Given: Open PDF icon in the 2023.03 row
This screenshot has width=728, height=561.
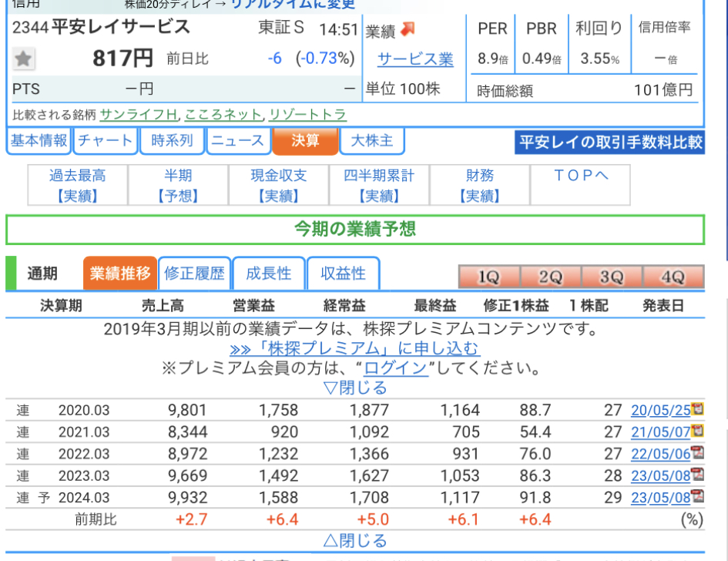Looking at the screenshot, I should tap(697, 474).
